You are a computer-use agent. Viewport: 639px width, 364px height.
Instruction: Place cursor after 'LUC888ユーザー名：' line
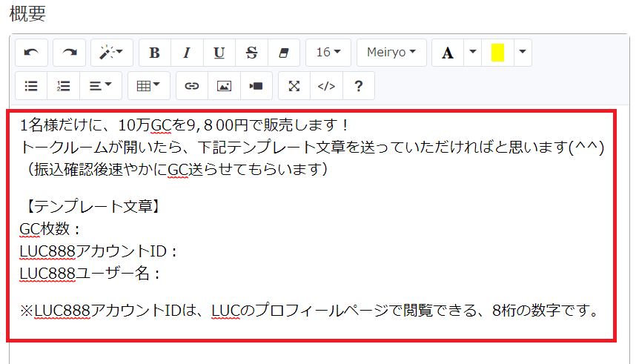point(162,274)
